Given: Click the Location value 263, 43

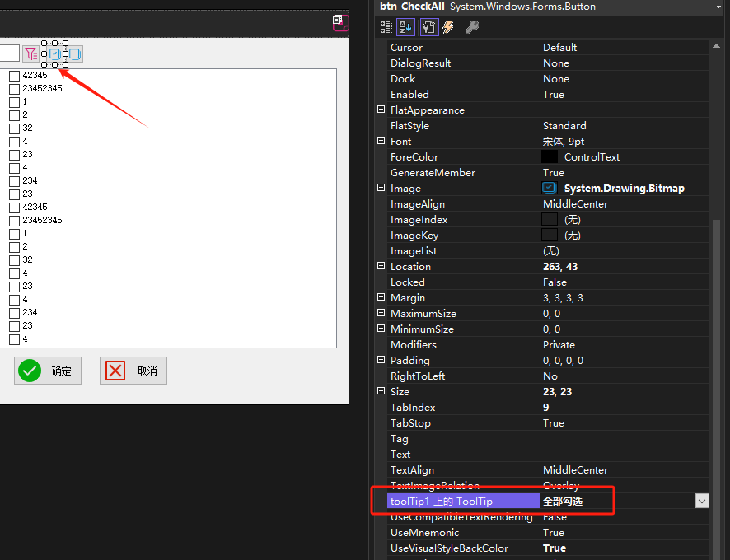Looking at the screenshot, I should pyautogui.click(x=560, y=266).
